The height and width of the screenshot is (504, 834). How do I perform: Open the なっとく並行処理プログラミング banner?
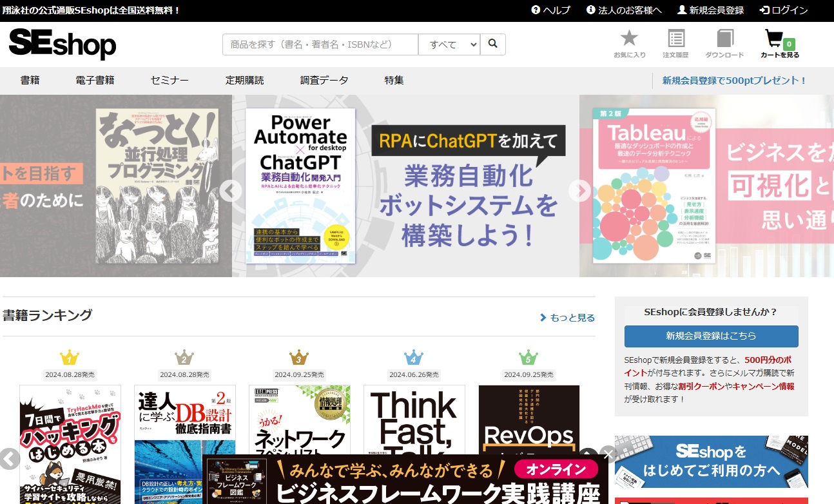click(x=116, y=186)
